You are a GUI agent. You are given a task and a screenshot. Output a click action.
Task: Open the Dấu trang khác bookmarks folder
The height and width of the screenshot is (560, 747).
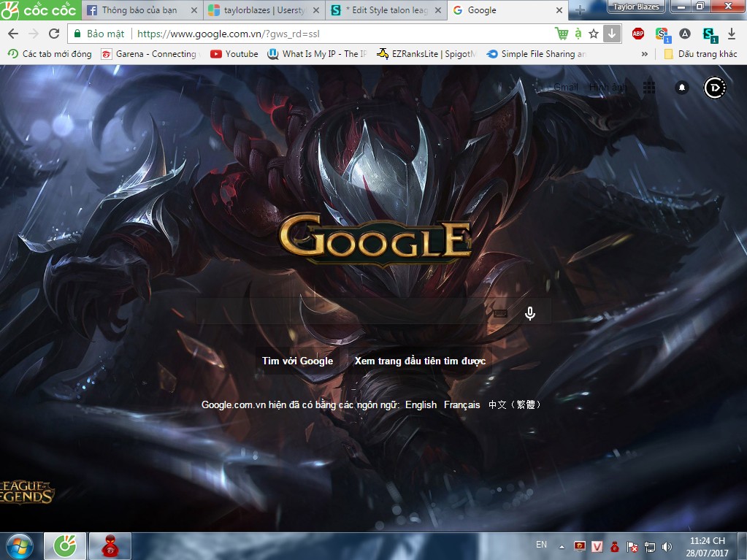click(700, 54)
